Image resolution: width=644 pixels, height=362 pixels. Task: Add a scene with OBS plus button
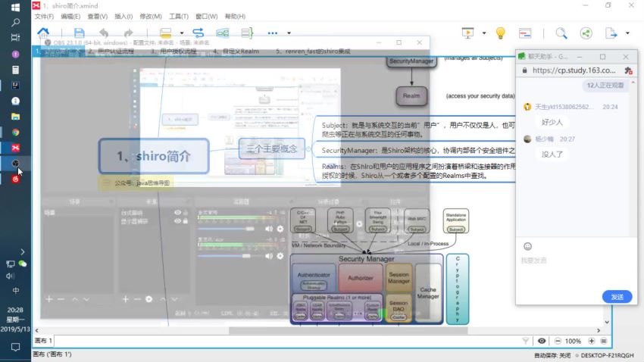49,299
